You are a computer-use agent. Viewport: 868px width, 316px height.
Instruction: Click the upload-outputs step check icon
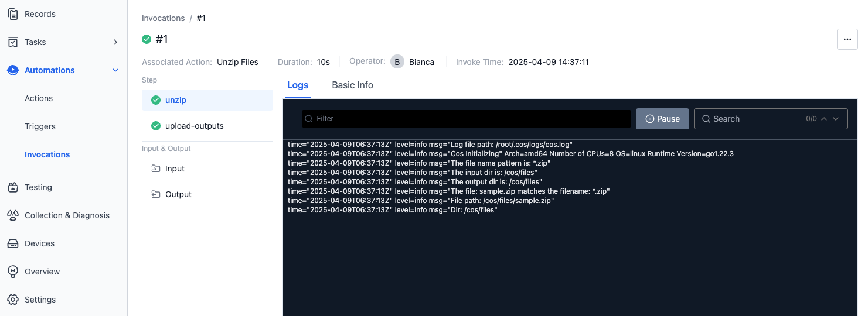[156, 126]
